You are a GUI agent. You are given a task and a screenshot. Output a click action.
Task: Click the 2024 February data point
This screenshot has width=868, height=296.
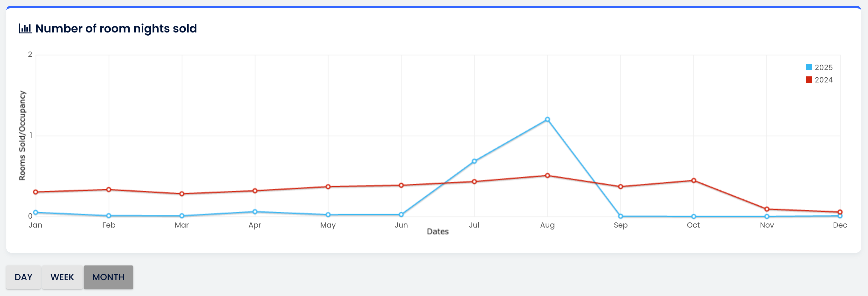(109, 190)
